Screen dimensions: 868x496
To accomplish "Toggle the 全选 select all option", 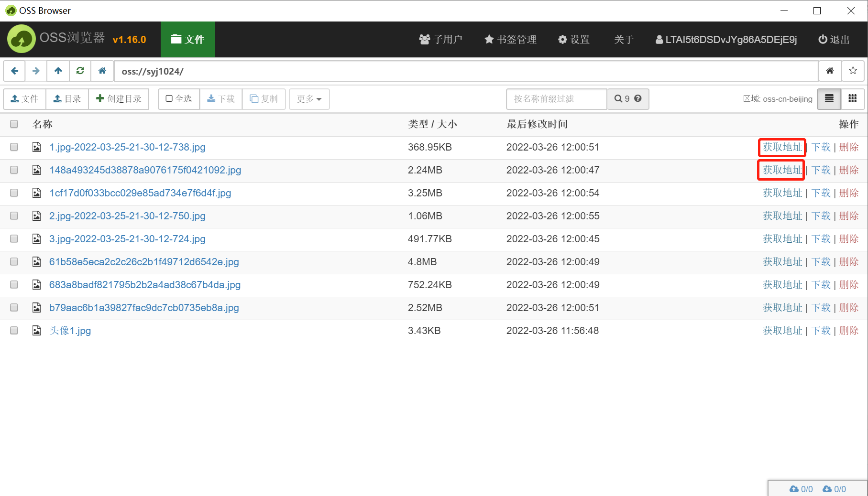I will click(178, 99).
